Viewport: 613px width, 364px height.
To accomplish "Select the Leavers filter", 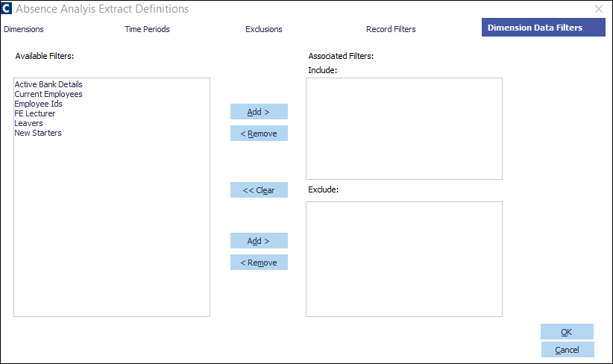I will pyautogui.click(x=28, y=123).
